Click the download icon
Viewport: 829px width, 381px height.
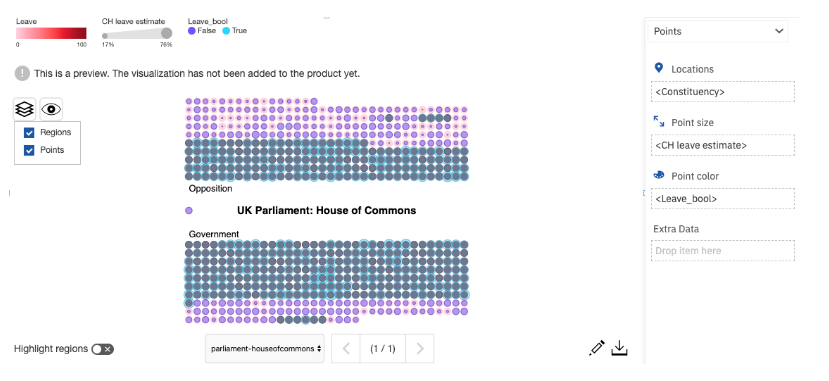point(620,348)
